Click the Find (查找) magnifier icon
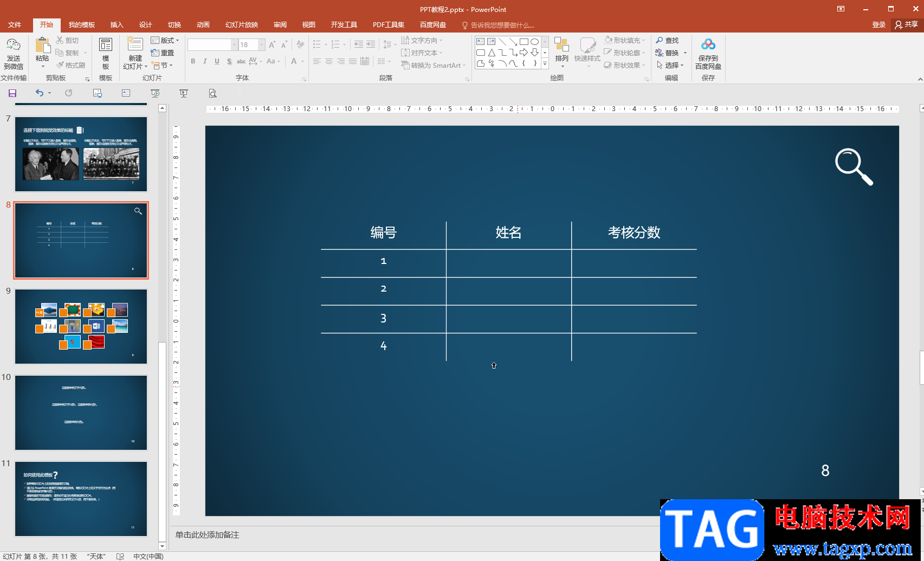 660,40
